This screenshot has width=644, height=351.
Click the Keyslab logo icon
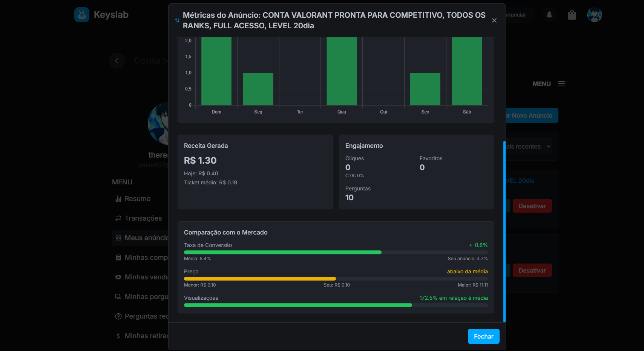tap(82, 15)
